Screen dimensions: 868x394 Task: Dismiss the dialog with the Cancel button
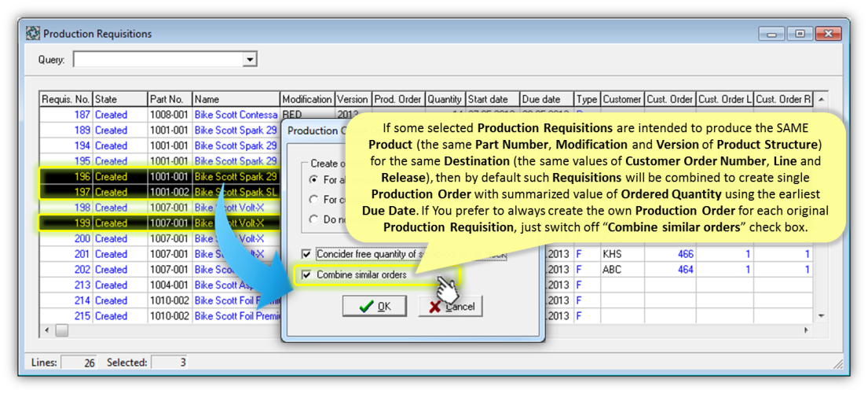[450, 306]
